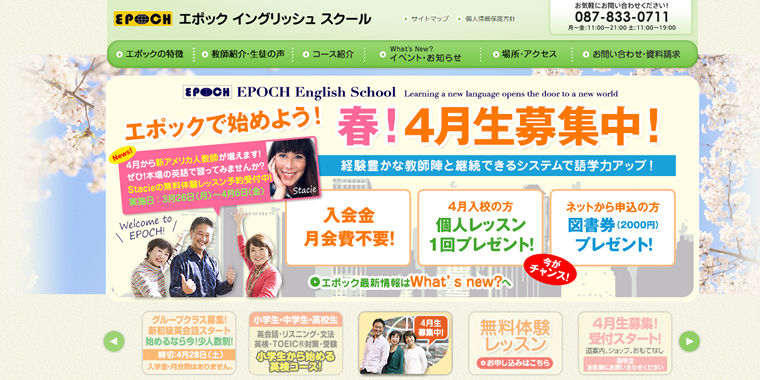760x380 pixels.
Task: Click the 図書券(2000円)プレゼント box
Action: click(x=613, y=228)
